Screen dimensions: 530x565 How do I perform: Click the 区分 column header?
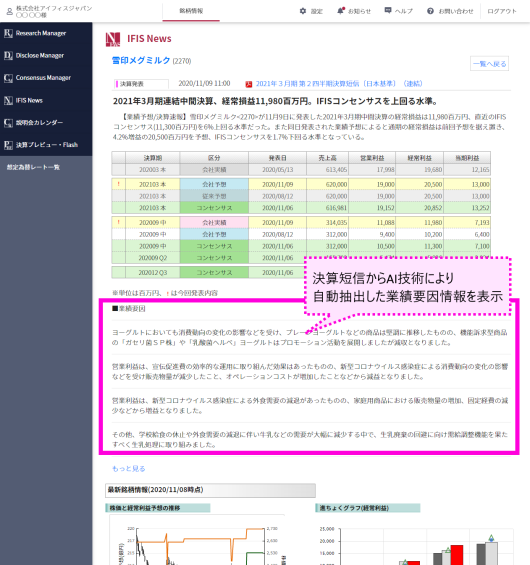click(214, 158)
